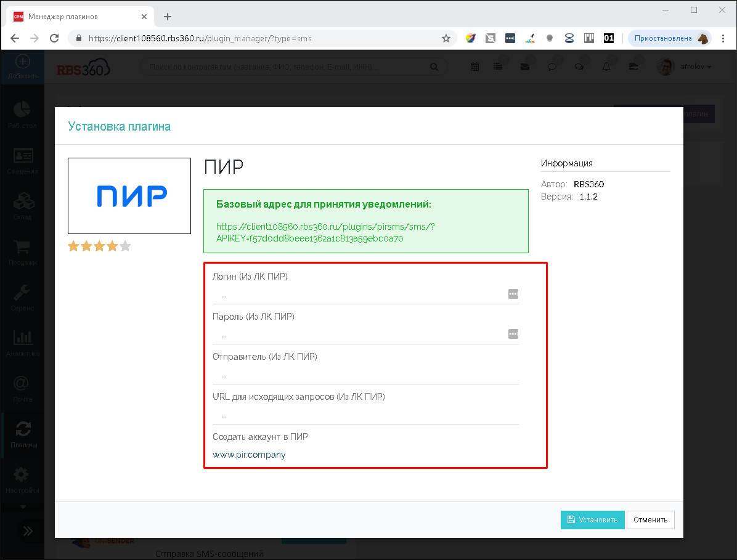
Task: Open calendar icon in the header
Action: point(474,67)
